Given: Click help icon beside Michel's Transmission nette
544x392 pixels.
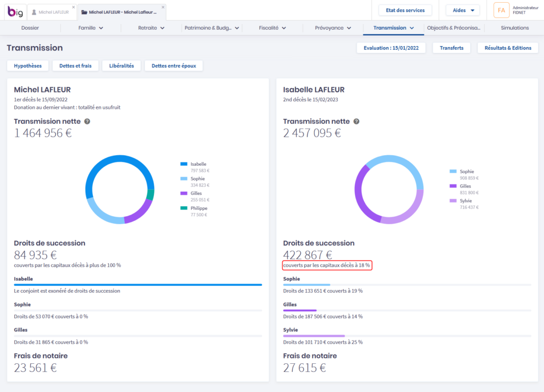Looking at the screenshot, I should pyautogui.click(x=87, y=121).
